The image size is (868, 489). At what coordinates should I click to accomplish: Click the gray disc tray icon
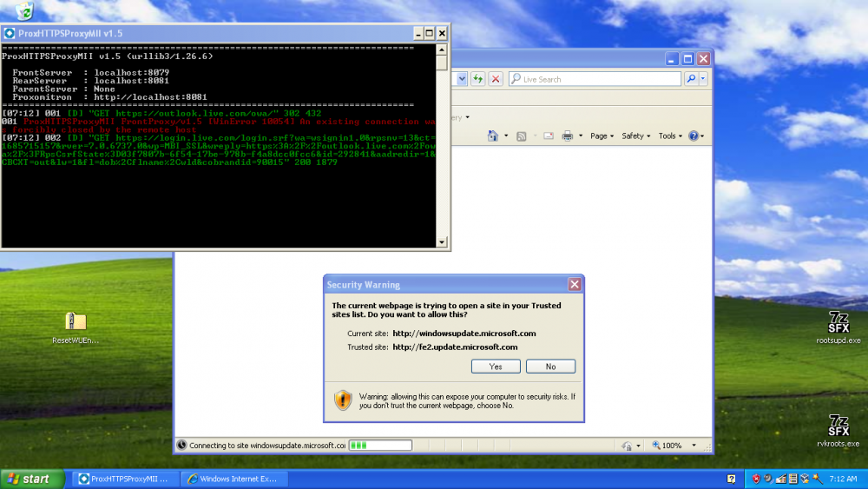768,479
